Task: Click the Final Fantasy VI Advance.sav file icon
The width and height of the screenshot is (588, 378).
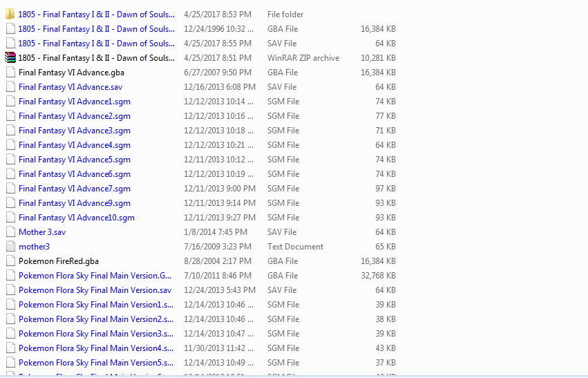Action: [x=10, y=87]
